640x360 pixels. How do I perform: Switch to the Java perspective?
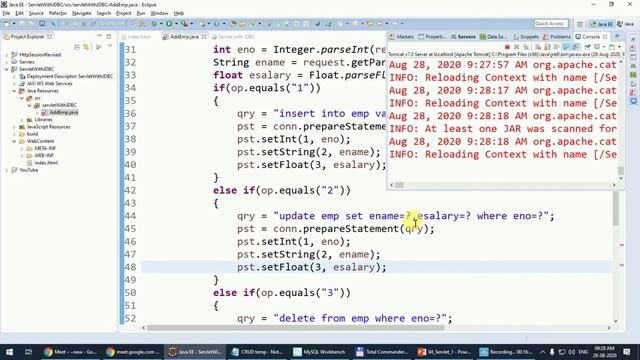point(625,24)
